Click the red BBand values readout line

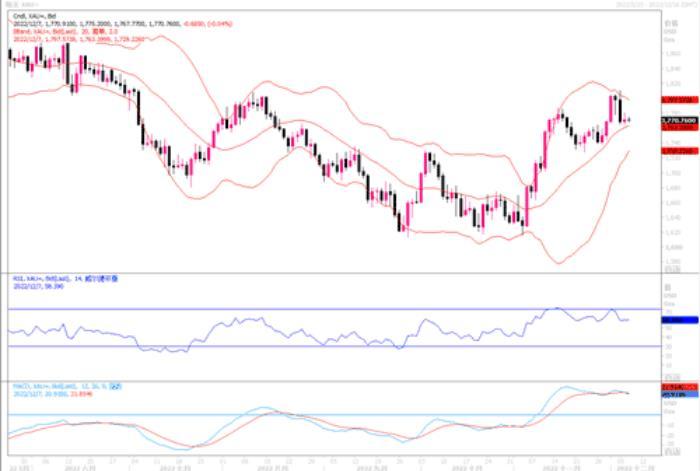pyautogui.click(x=75, y=37)
